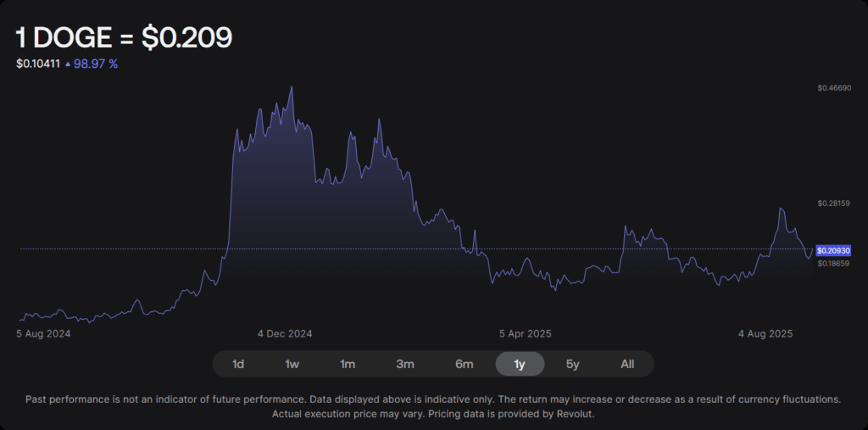The image size is (868, 430).
Task: Select the 1m time range
Action: (348, 364)
